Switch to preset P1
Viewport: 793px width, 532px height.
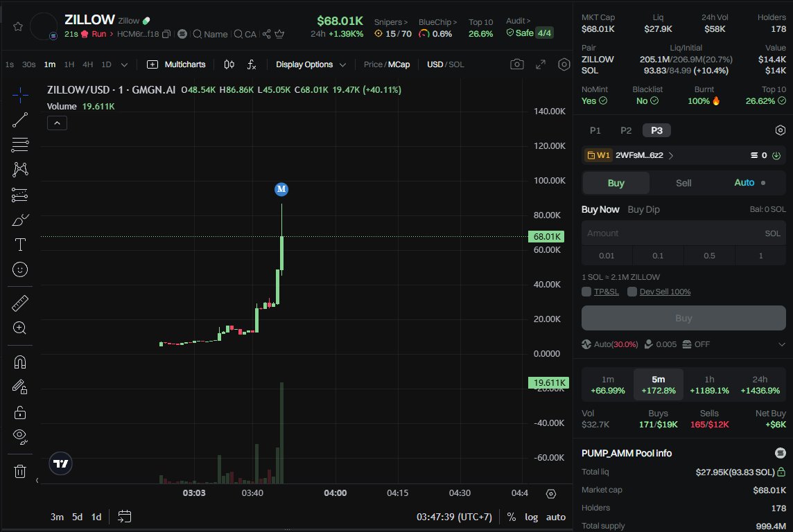coord(595,130)
